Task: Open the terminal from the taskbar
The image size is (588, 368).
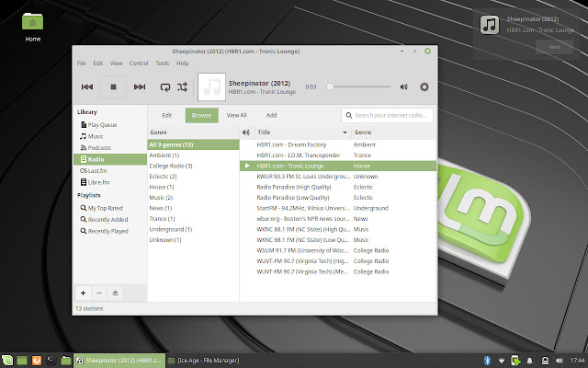Action: point(51,361)
